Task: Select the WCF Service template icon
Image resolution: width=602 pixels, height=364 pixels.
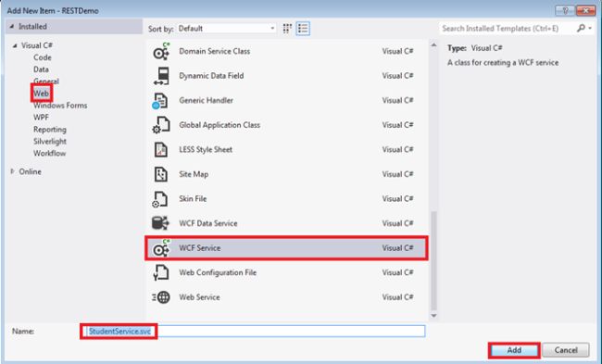Action: click(x=161, y=248)
